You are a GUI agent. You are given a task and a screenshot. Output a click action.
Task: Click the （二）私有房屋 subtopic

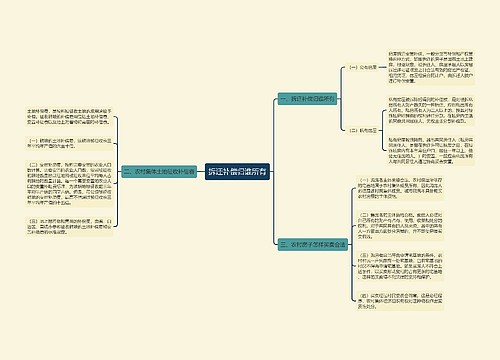click(x=363, y=130)
